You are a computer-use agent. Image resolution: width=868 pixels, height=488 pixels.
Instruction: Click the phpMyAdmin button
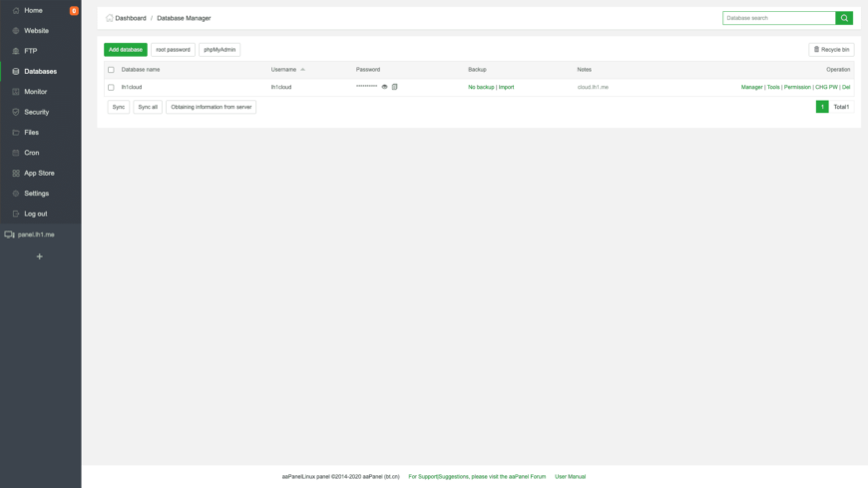[x=219, y=49]
